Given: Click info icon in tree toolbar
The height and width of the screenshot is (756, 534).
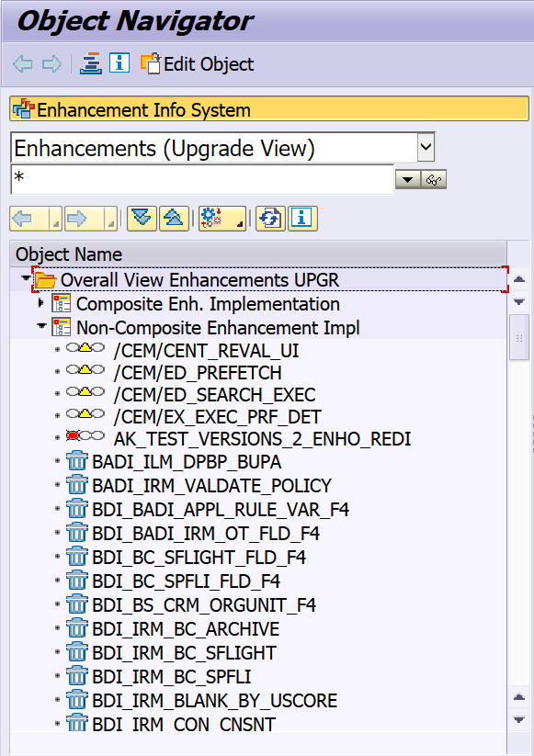Looking at the screenshot, I should 302,219.
